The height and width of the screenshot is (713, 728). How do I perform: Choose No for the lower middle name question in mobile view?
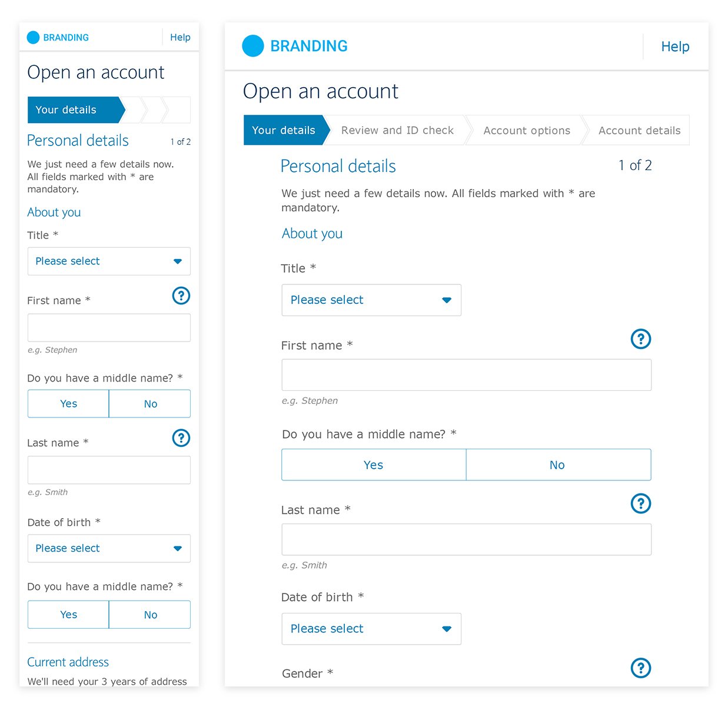point(150,615)
